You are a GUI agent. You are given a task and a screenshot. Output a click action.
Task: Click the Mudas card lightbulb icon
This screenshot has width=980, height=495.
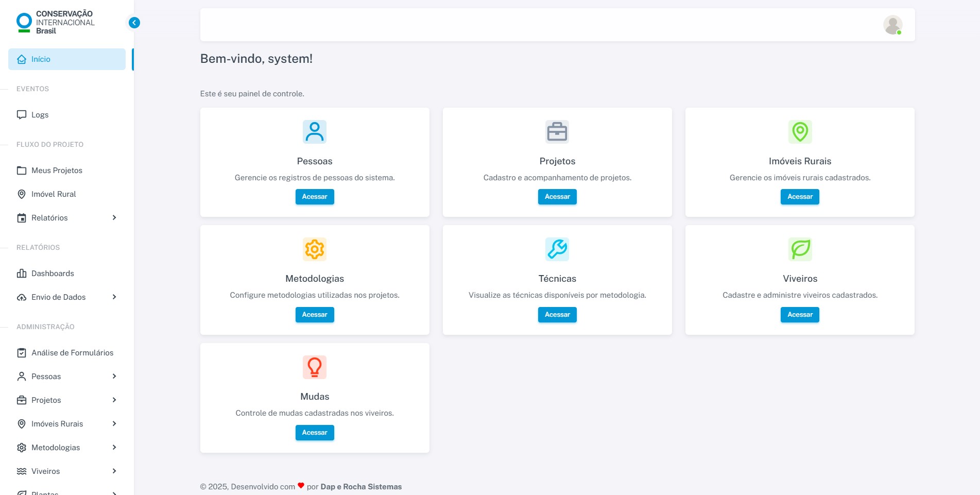(315, 367)
